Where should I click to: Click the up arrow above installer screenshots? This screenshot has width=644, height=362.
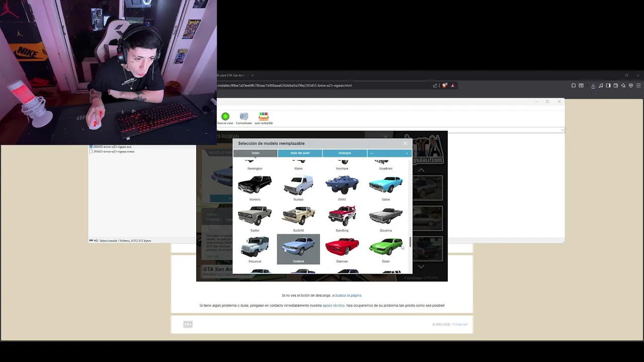pos(422,170)
